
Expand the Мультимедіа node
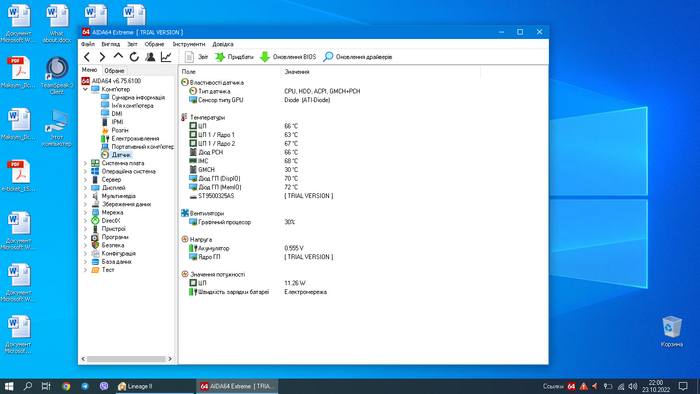[x=85, y=196]
